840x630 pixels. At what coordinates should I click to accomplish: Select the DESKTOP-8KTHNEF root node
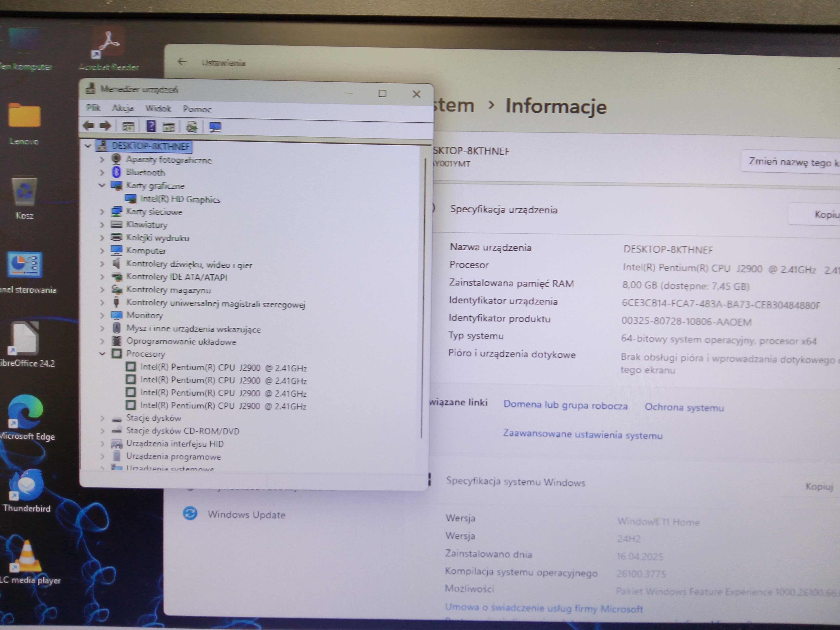150,146
